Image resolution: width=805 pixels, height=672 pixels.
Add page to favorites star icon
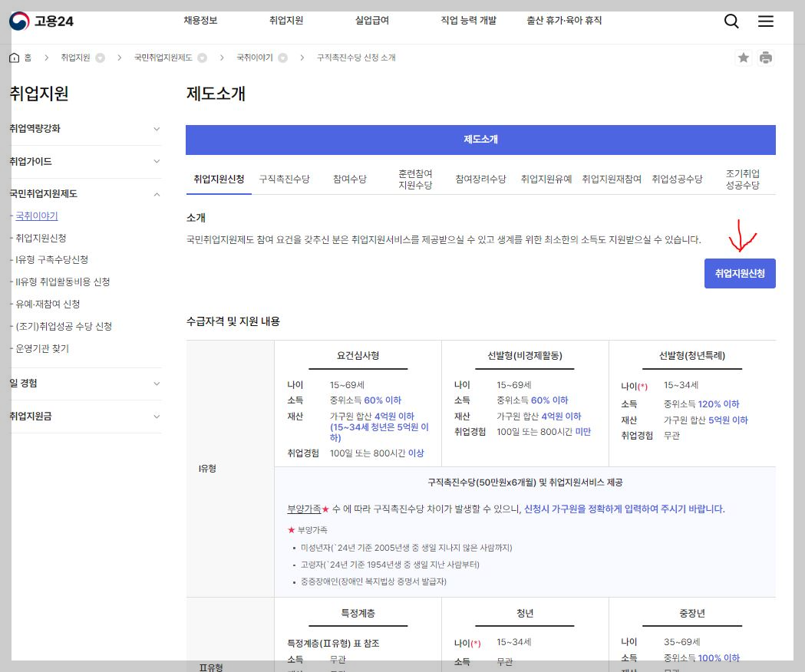pos(743,58)
